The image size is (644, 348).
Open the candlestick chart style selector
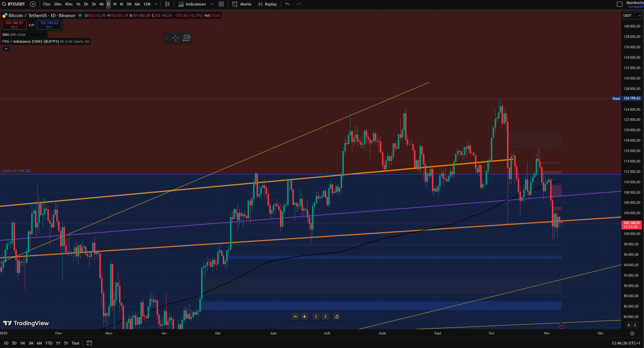click(167, 4)
